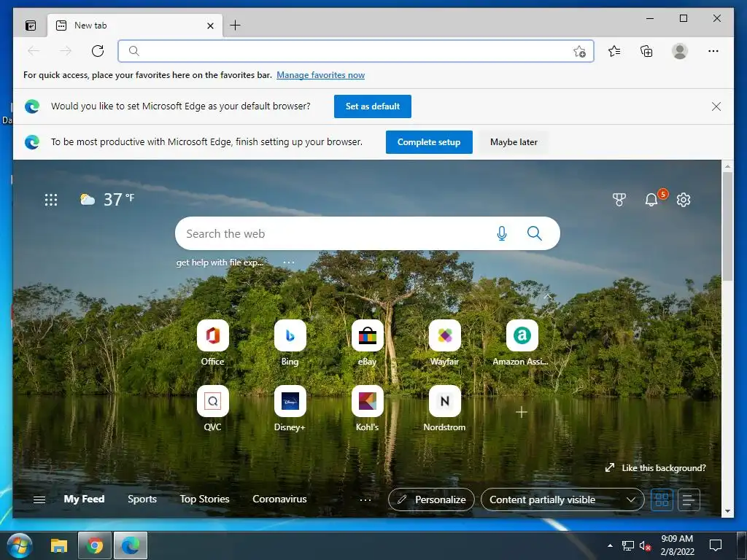Open the Collections icon
Image resolution: width=747 pixels, height=560 pixels.
(x=646, y=51)
